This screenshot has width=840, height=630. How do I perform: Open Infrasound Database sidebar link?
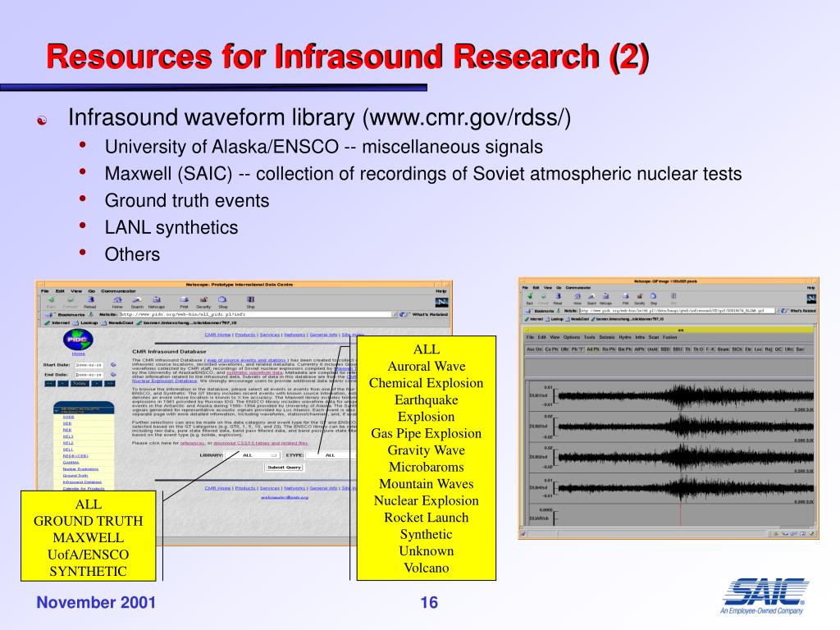[83, 482]
